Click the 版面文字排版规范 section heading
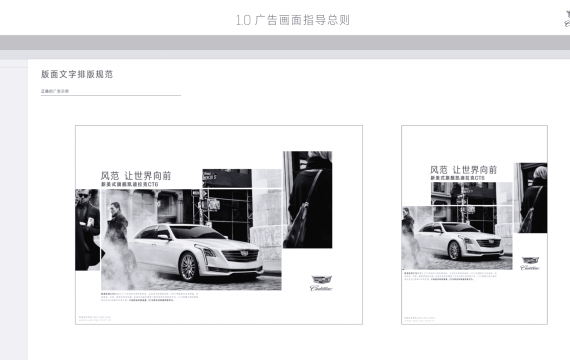 (77, 74)
